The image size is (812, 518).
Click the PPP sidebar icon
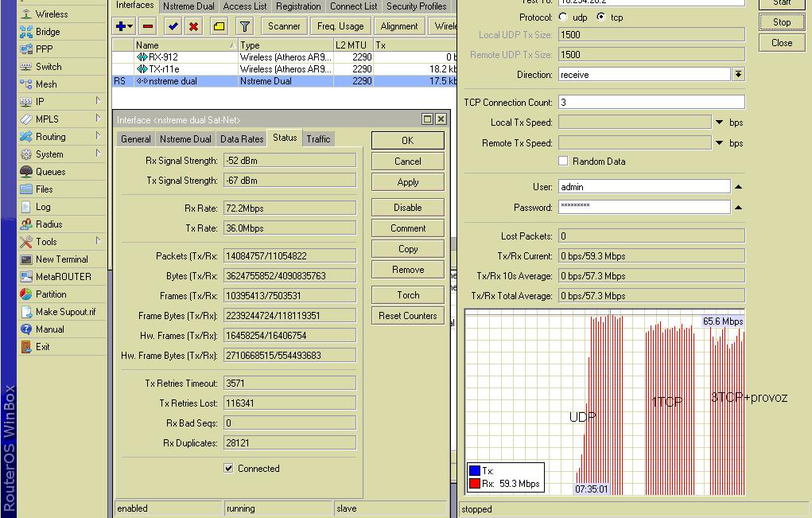coord(26,49)
